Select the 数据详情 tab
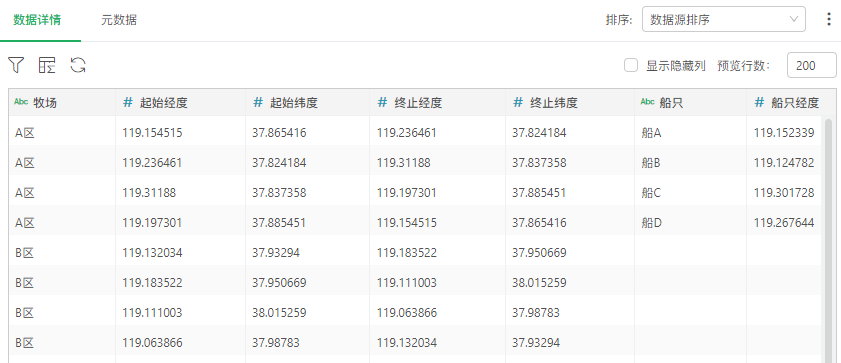The image size is (841, 363). (x=37, y=20)
